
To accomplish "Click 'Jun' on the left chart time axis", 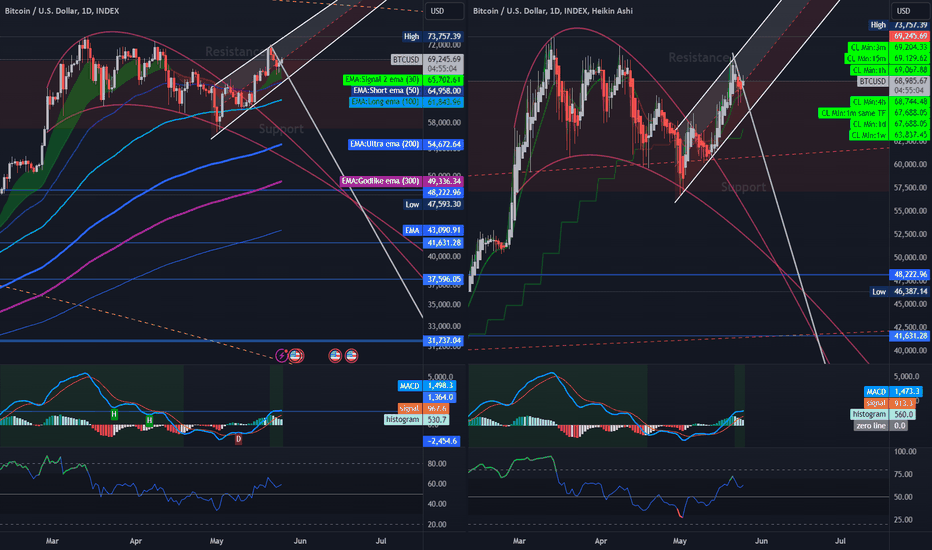I will [x=300, y=541].
